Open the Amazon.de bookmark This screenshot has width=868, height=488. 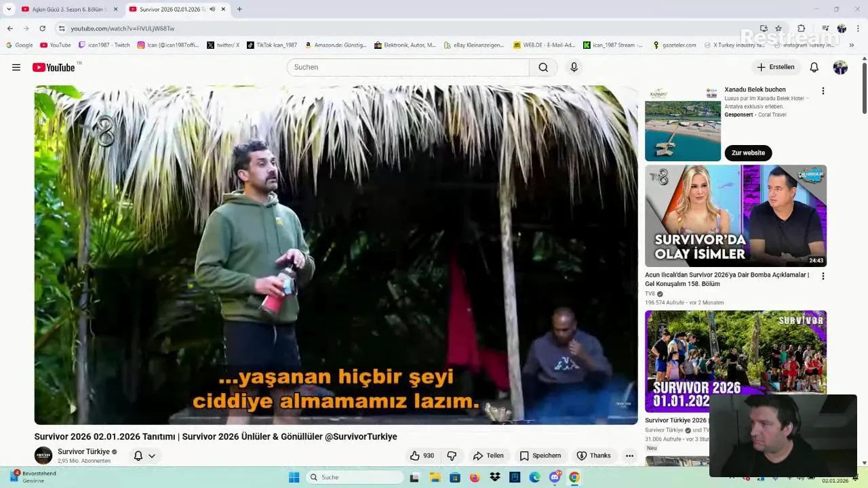[x=336, y=45]
